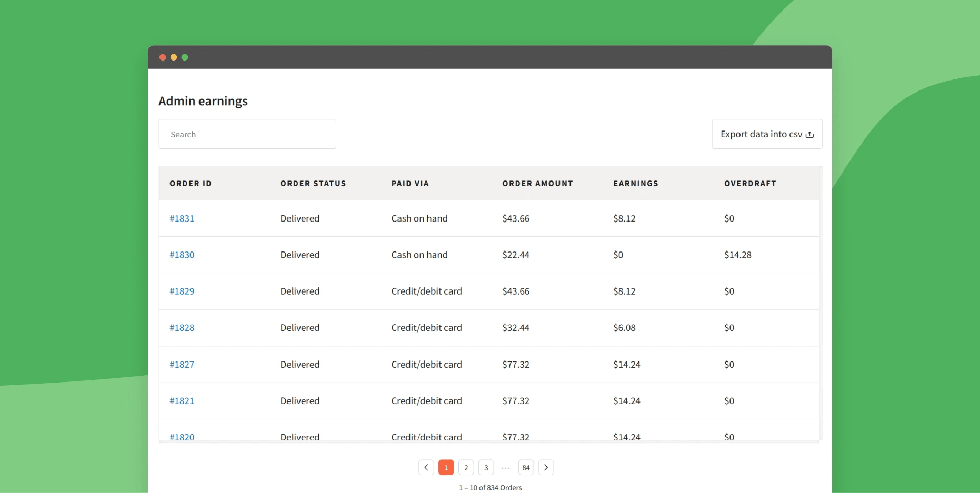Click $8.12 earnings of order #1831
The image size is (980, 493).
[624, 218]
